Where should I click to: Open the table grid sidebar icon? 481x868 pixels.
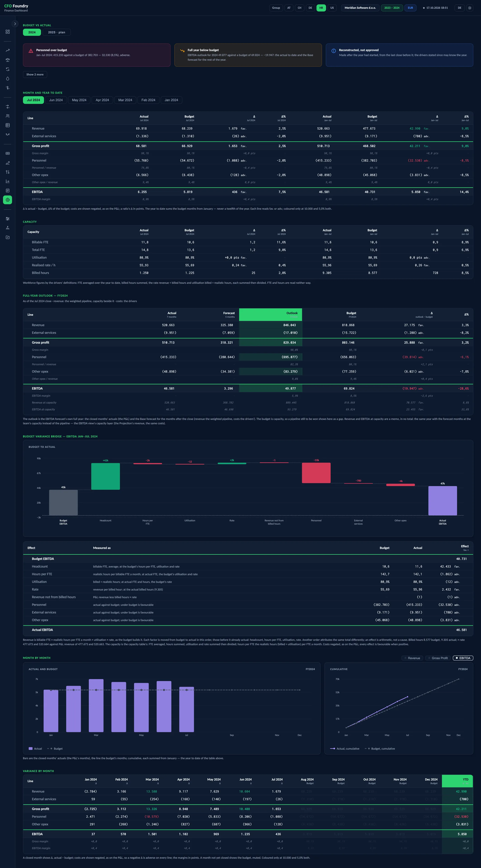click(7, 125)
